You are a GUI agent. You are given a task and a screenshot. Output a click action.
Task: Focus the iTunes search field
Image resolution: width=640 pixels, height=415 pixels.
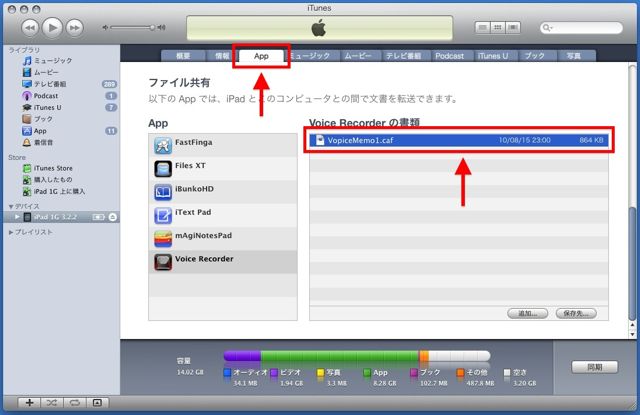pos(581,28)
